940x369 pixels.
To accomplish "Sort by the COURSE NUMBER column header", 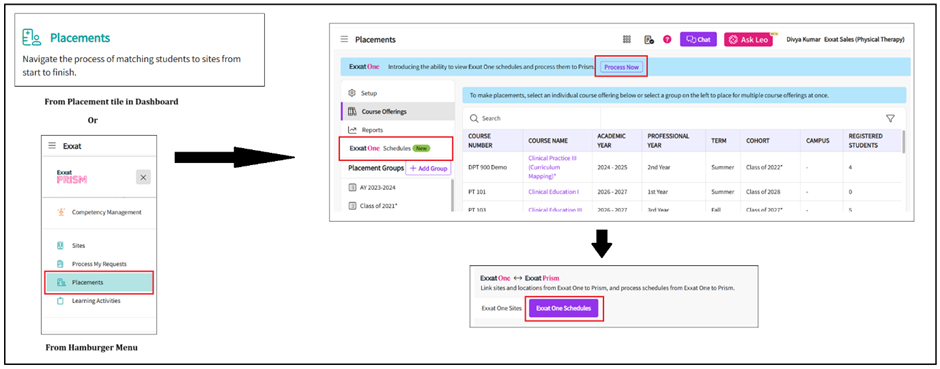I will pyautogui.click(x=480, y=141).
